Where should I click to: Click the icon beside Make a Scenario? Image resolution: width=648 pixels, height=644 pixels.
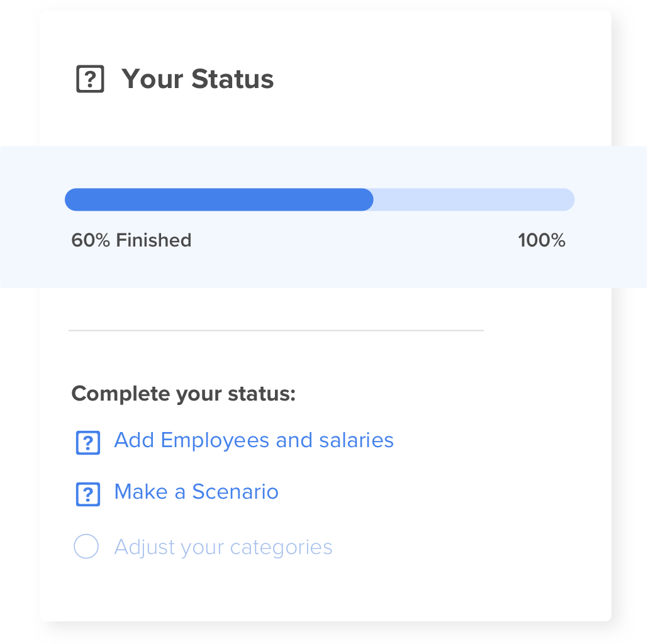coord(88,494)
